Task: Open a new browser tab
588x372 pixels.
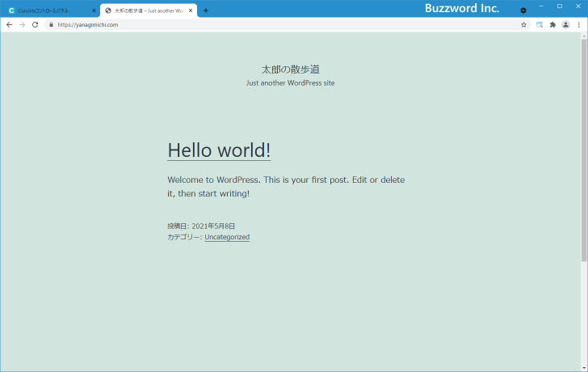Action: click(206, 11)
